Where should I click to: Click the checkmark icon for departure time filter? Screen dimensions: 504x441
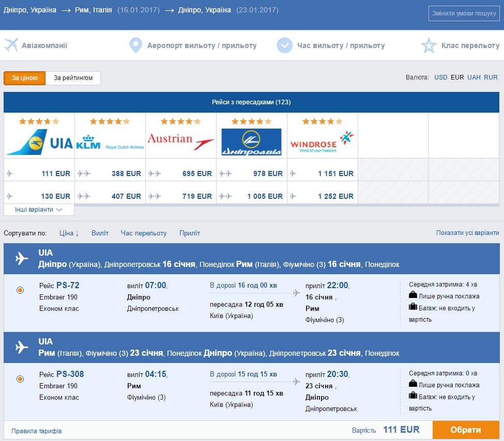coord(285,45)
